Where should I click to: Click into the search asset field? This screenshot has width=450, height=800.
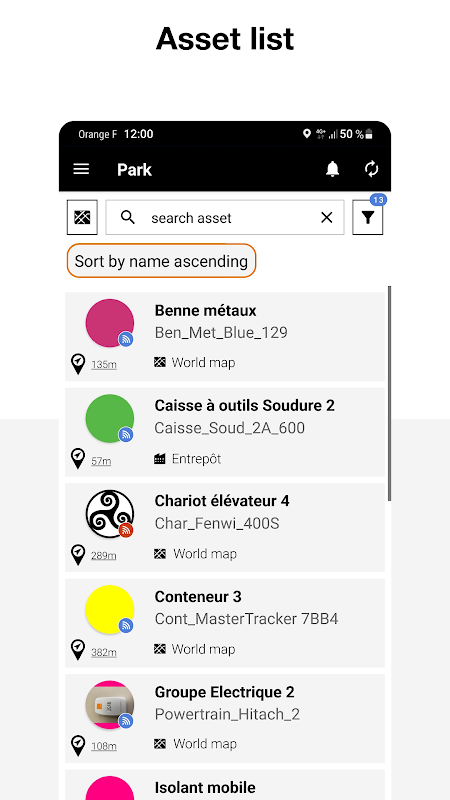[225, 218]
